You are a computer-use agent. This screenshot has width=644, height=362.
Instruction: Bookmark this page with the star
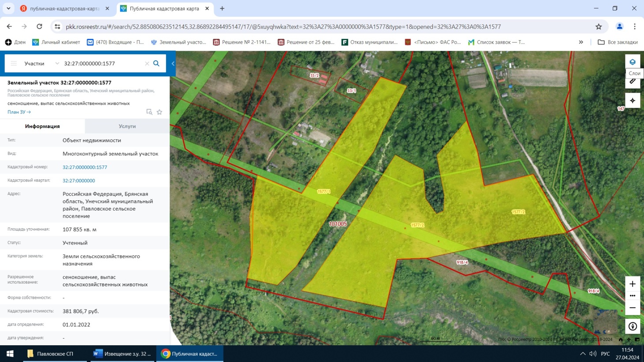[x=599, y=26]
